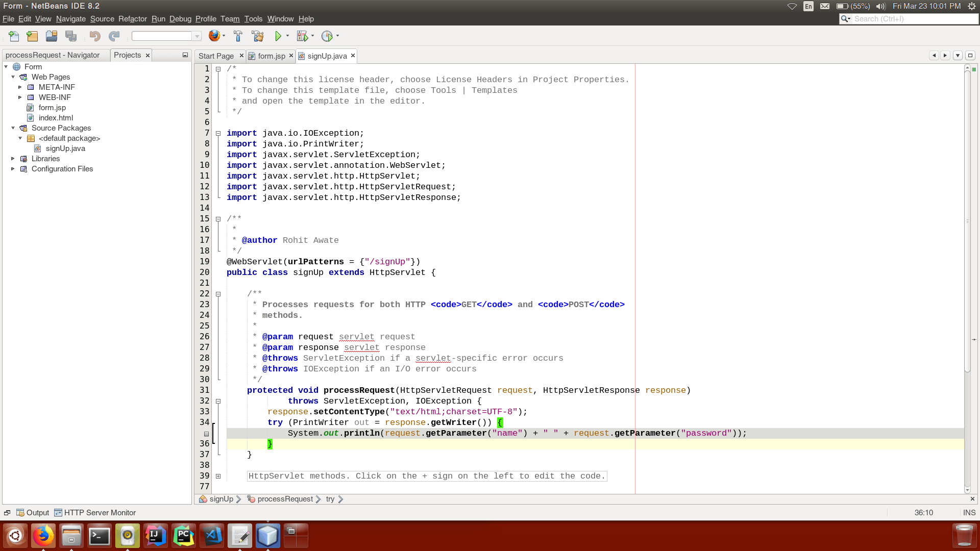Click the New File toolbar icon
This screenshot has height=551, width=980.
pyautogui.click(x=14, y=36)
